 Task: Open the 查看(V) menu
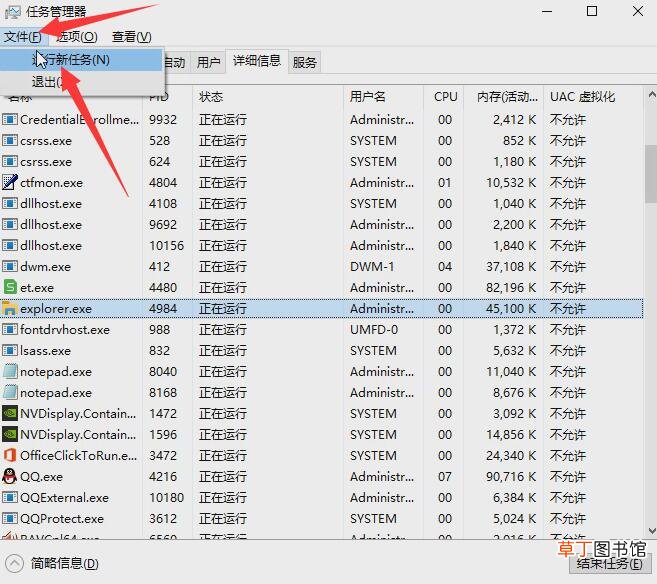coord(132,37)
